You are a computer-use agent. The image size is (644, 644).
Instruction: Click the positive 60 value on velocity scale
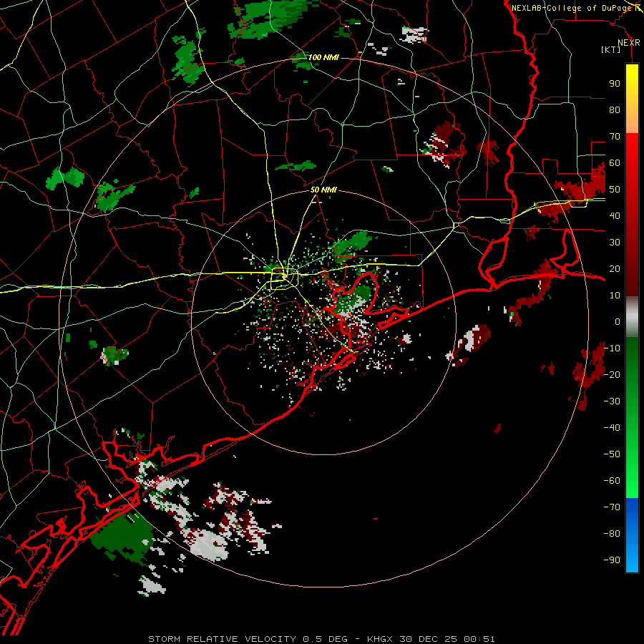click(x=615, y=162)
